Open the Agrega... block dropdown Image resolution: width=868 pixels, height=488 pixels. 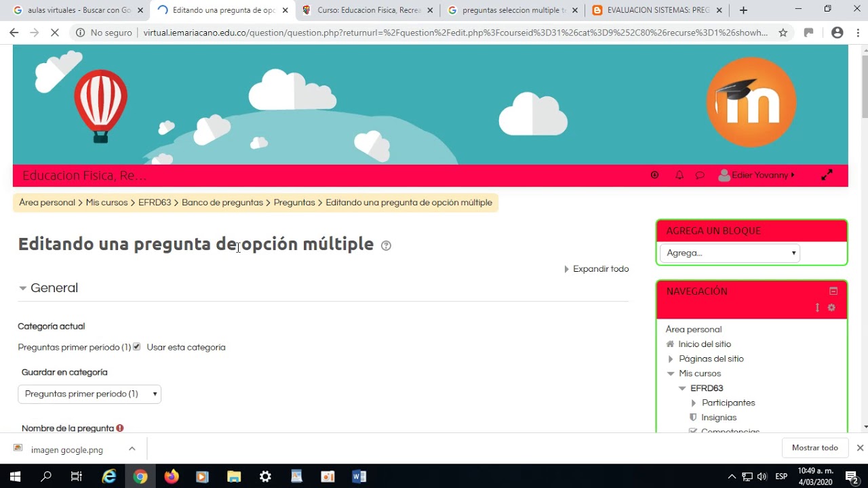(730, 253)
